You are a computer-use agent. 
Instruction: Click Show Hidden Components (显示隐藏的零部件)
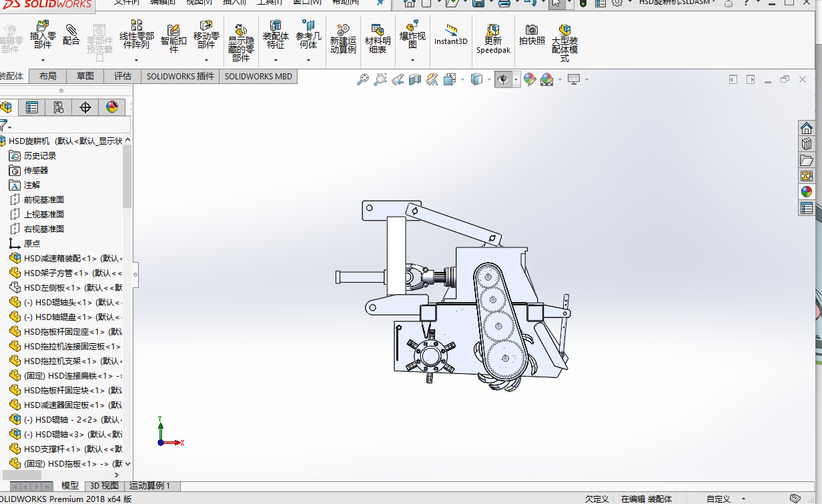(x=241, y=42)
